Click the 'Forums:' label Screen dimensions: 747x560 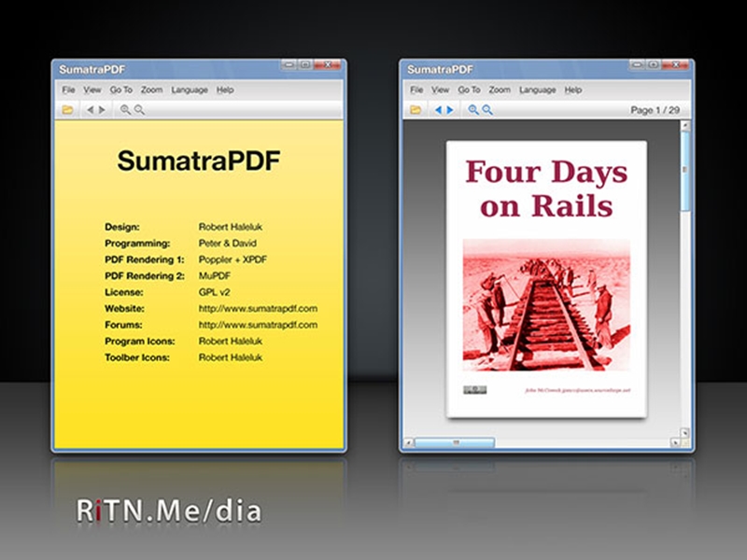[123, 325]
